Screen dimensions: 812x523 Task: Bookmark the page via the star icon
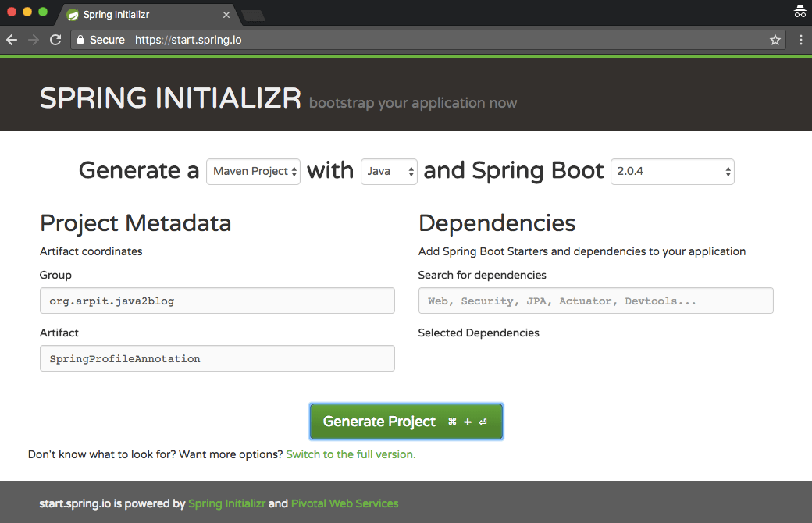click(775, 39)
